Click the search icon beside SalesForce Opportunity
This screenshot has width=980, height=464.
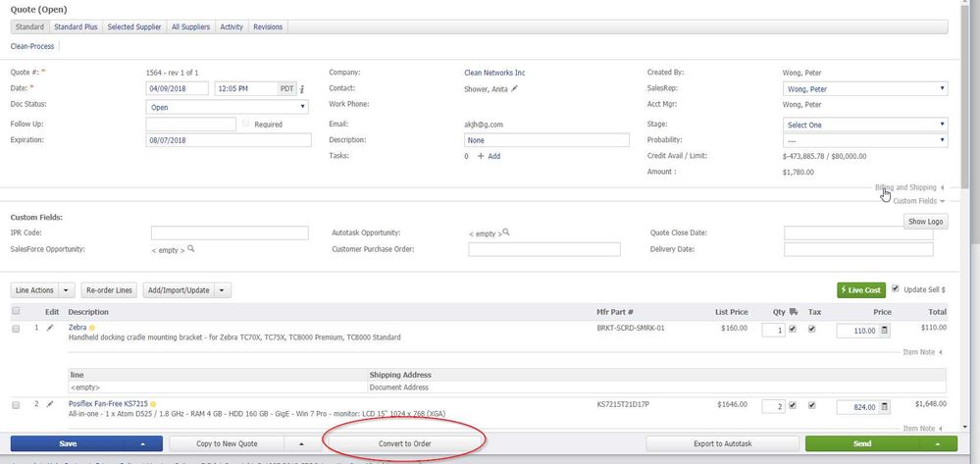[x=190, y=249]
